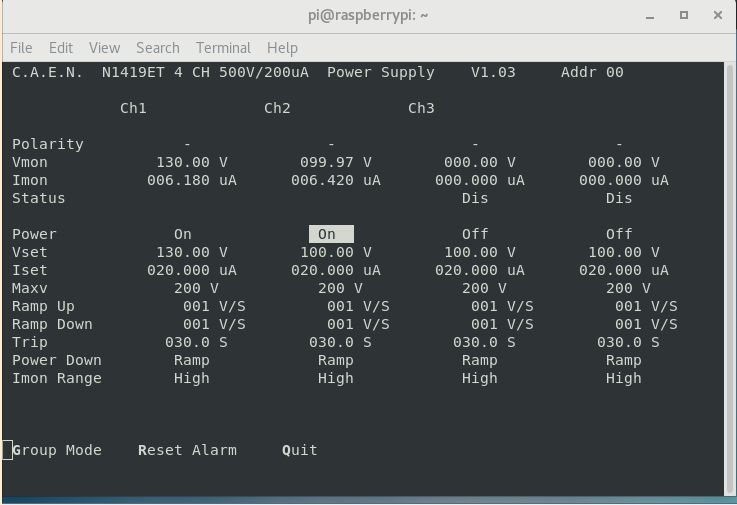Toggle Ch3 Power Off field
The width and height of the screenshot is (737, 505).
click(475, 234)
